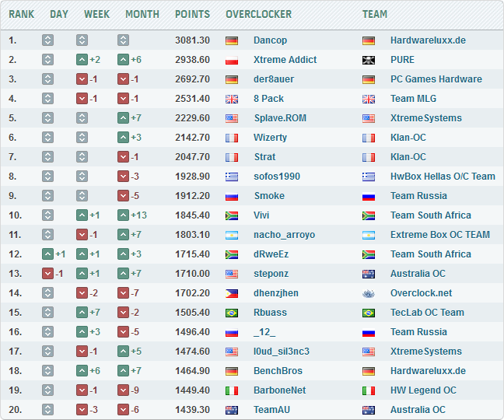Open the _12_ overclocker profile
Image resolution: width=504 pixels, height=420 pixels.
click(x=264, y=332)
